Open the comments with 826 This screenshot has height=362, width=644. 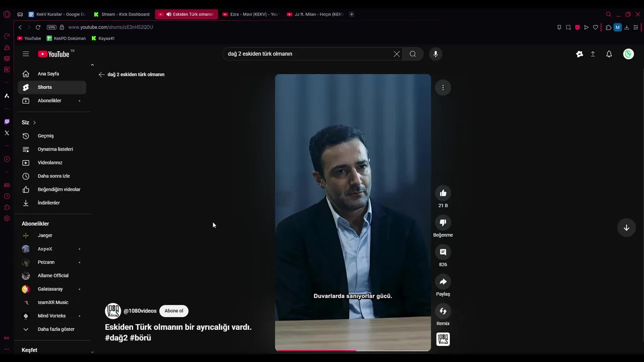click(x=443, y=252)
